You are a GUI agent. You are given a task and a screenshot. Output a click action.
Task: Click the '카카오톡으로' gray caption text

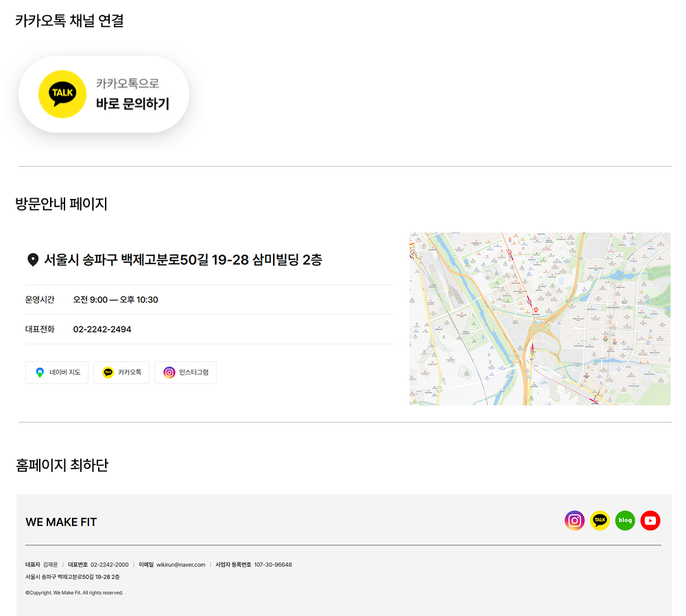(x=128, y=83)
